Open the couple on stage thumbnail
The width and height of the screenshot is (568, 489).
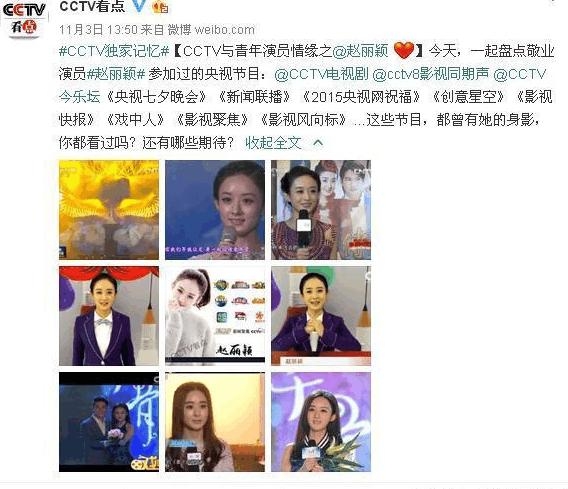pos(109,422)
